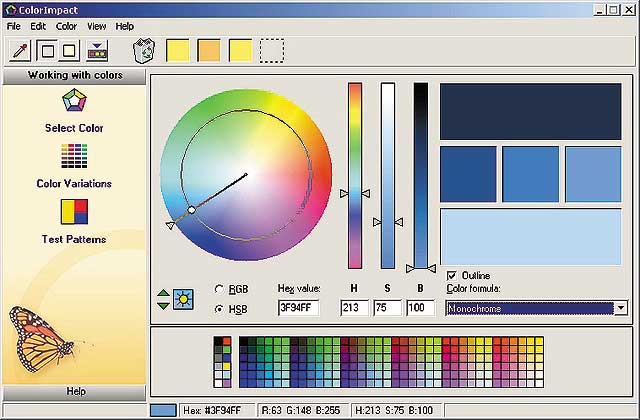Image resolution: width=640 pixels, height=420 pixels.
Task: Click Hex: #3F94FF in status bar
Action: [x=212, y=410]
